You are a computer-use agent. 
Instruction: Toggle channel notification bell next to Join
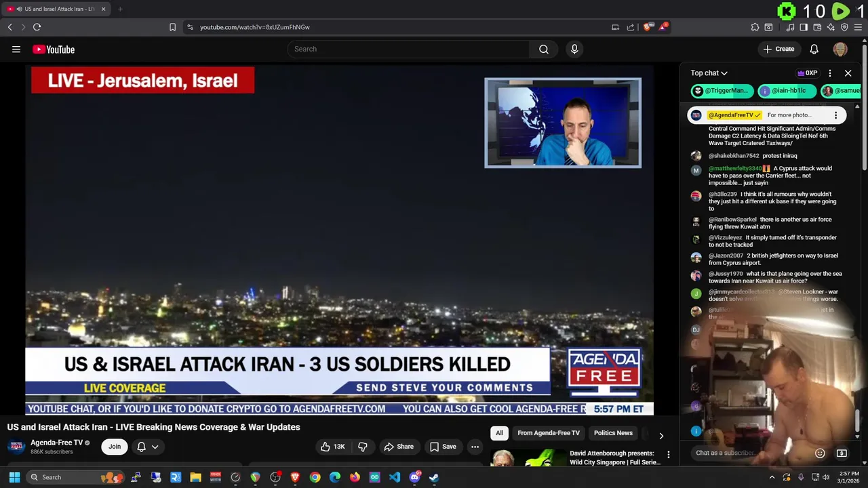coord(141,447)
